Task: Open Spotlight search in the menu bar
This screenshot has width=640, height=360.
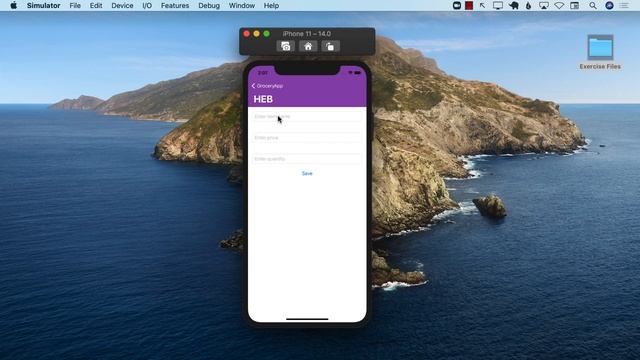Action: (x=593, y=6)
